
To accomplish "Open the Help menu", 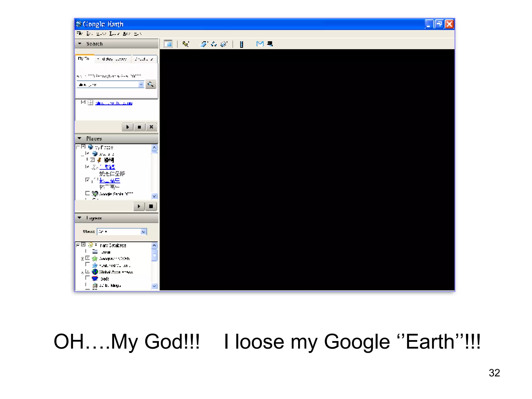I will point(138,34).
